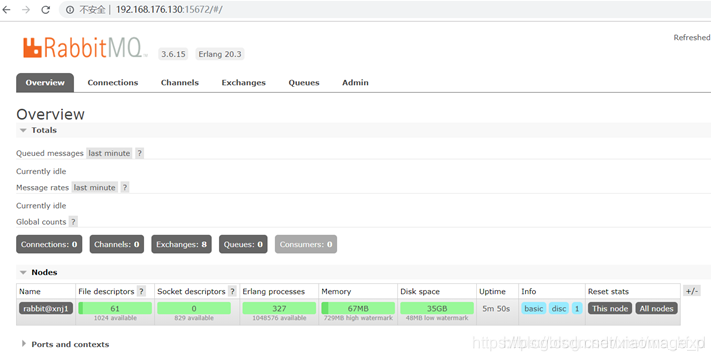Expand Ports and contexts section
Screen dimensions: 714x361
tap(65, 344)
